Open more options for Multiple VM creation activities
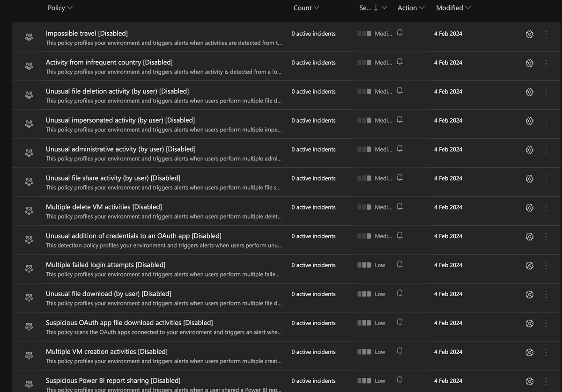Screen dimensions: 562x392 pyautogui.click(x=546, y=353)
